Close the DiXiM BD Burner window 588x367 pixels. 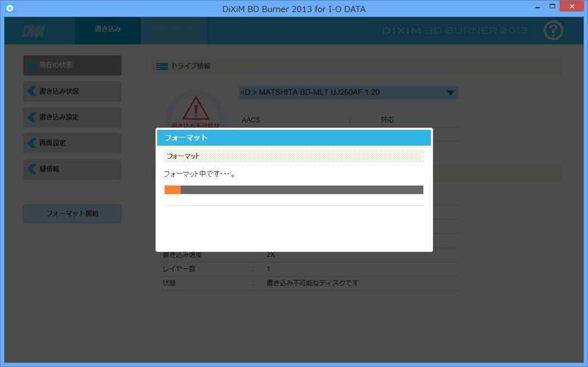(x=572, y=7)
